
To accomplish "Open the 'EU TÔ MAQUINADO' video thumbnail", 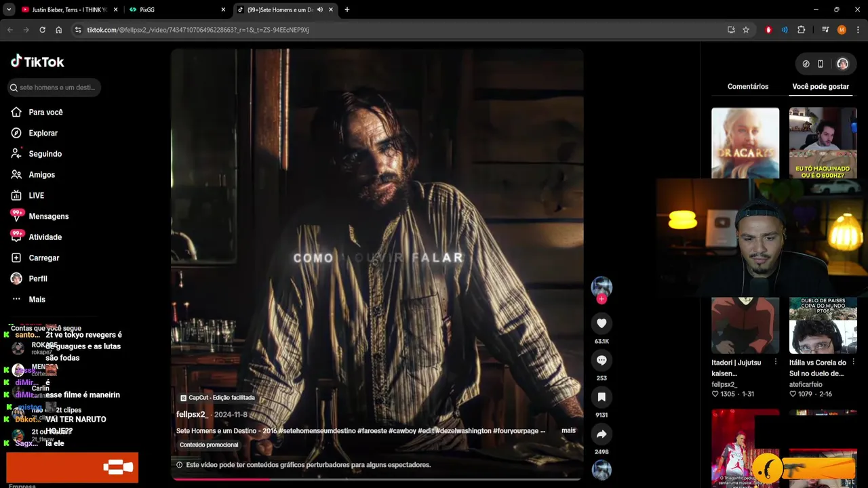I will [x=823, y=143].
